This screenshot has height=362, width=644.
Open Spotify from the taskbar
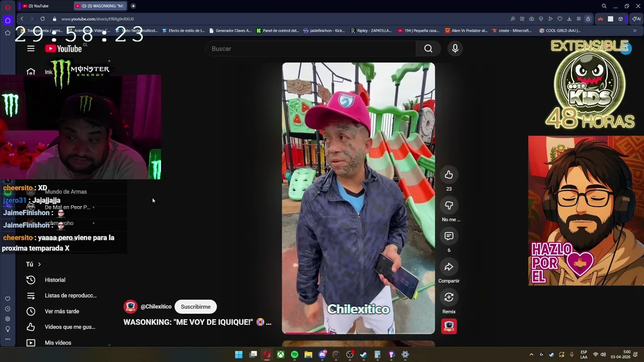[294, 354]
